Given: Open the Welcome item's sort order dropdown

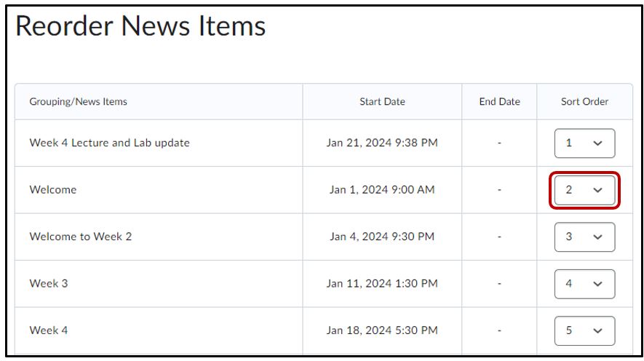Looking at the screenshot, I should [x=584, y=190].
